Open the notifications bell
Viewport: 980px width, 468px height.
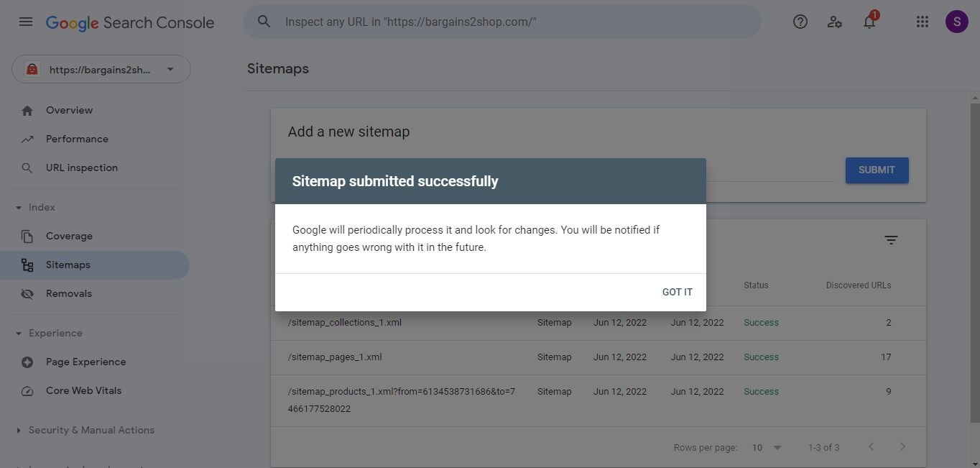click(869, 22)
